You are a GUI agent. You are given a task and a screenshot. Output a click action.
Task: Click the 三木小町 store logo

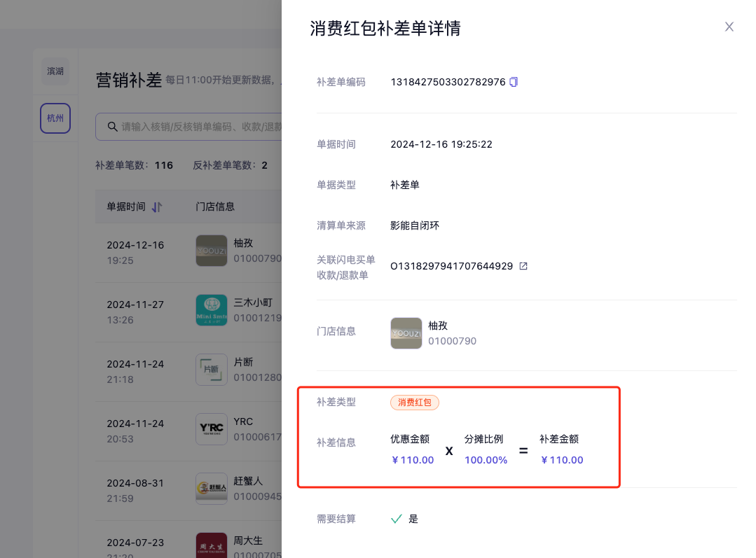211,310
